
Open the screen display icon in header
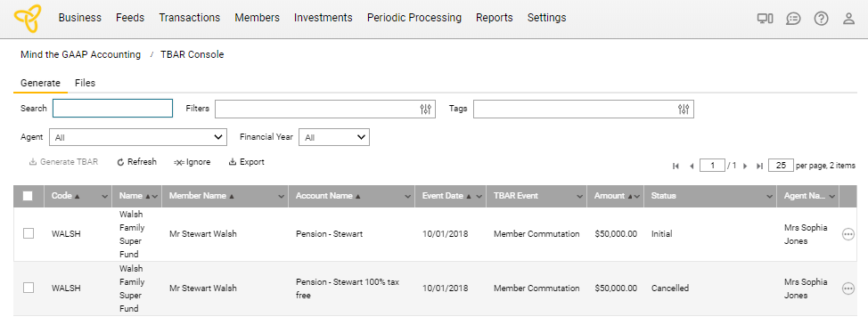765,19
